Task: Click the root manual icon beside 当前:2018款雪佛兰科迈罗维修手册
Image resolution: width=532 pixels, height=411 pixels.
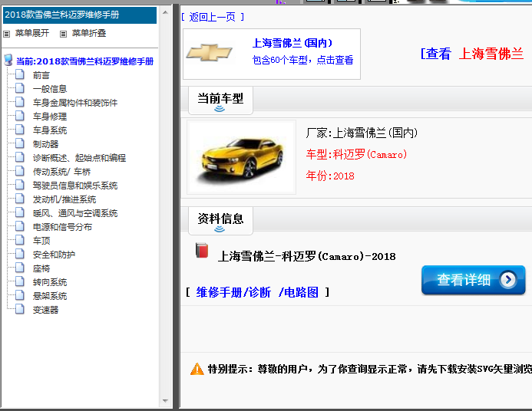Action: coord(8,61)
